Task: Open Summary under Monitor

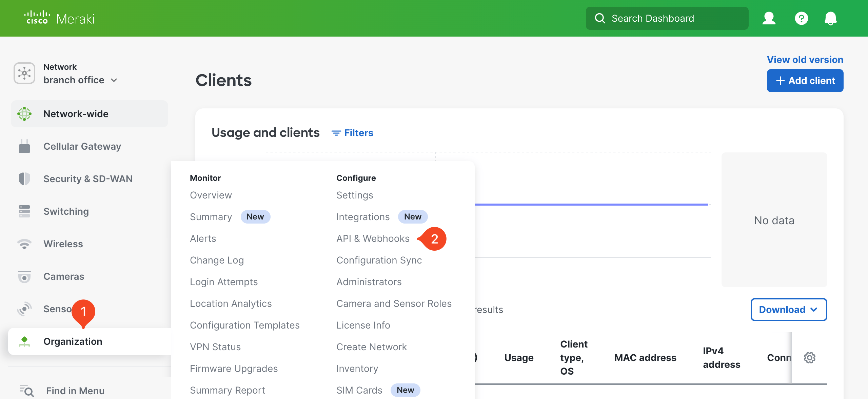Action: (211, 217)
